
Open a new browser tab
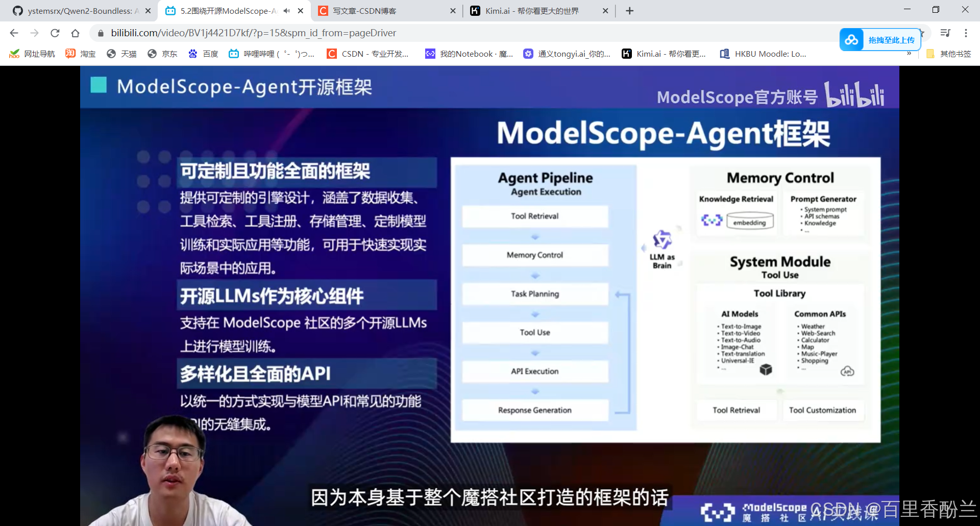pos(630,11)
